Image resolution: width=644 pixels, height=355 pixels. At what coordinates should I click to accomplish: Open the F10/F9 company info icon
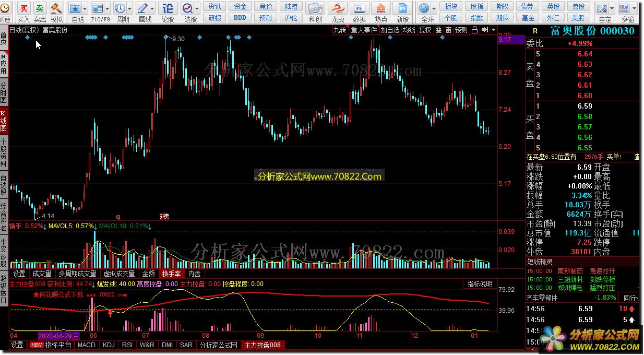point(98,9)
